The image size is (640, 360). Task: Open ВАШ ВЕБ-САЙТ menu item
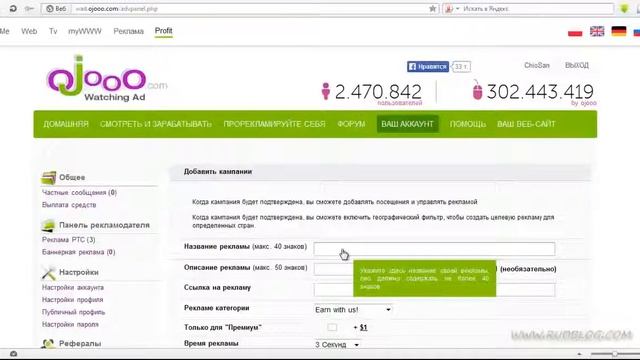[x=526, y=124]
